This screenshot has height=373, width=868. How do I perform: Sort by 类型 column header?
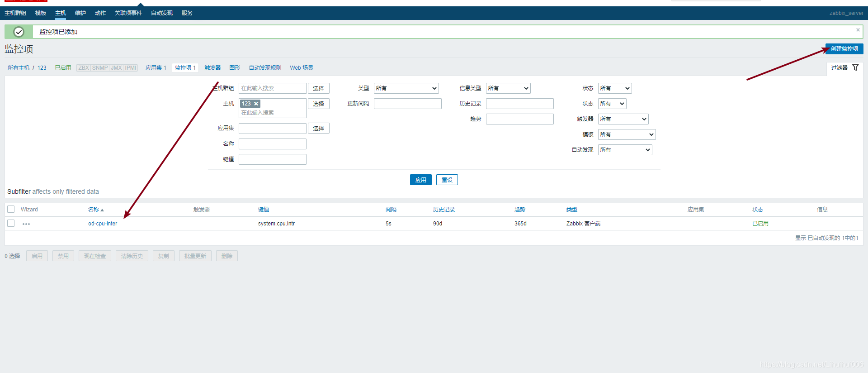tap(572, 210)
